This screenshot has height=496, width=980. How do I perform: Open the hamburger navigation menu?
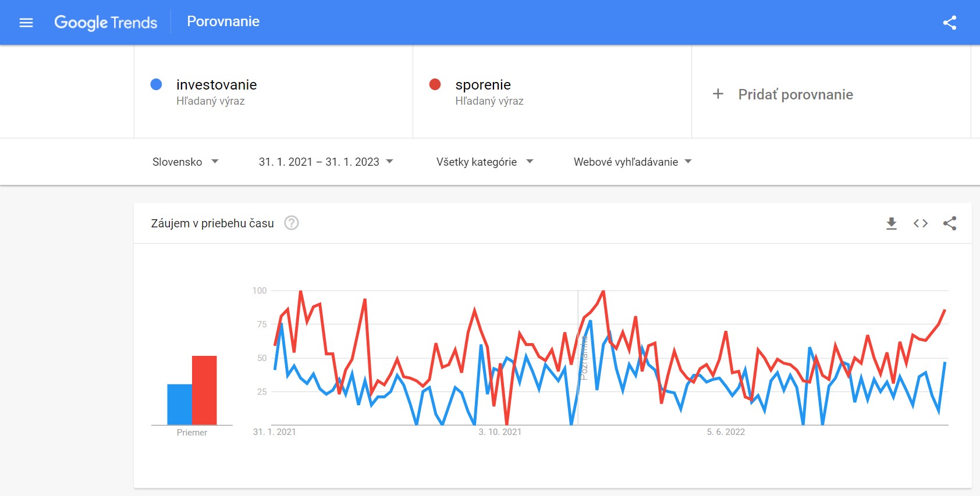click(x=26, y=22)
